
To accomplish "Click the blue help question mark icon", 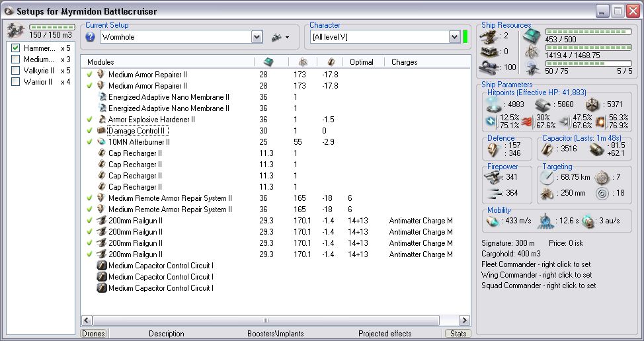I will (x=91, y=37).
